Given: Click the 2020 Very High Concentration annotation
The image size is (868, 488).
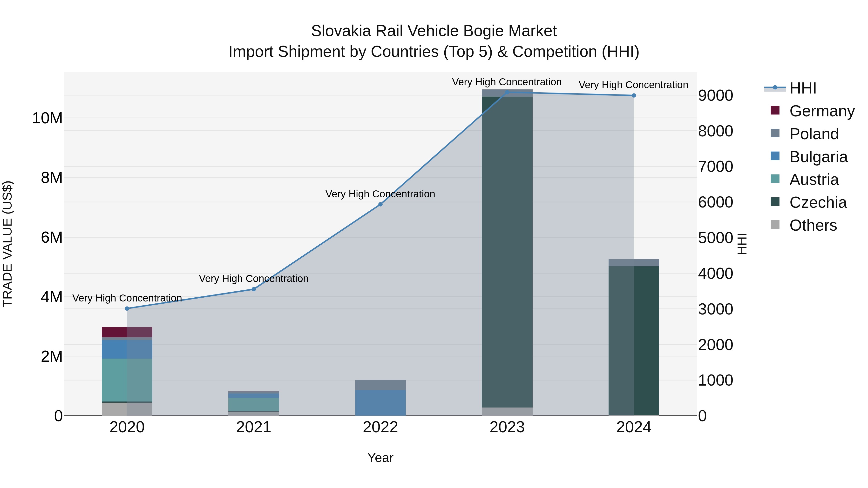Looking at the screenshot, I should (x=127, y=298).
